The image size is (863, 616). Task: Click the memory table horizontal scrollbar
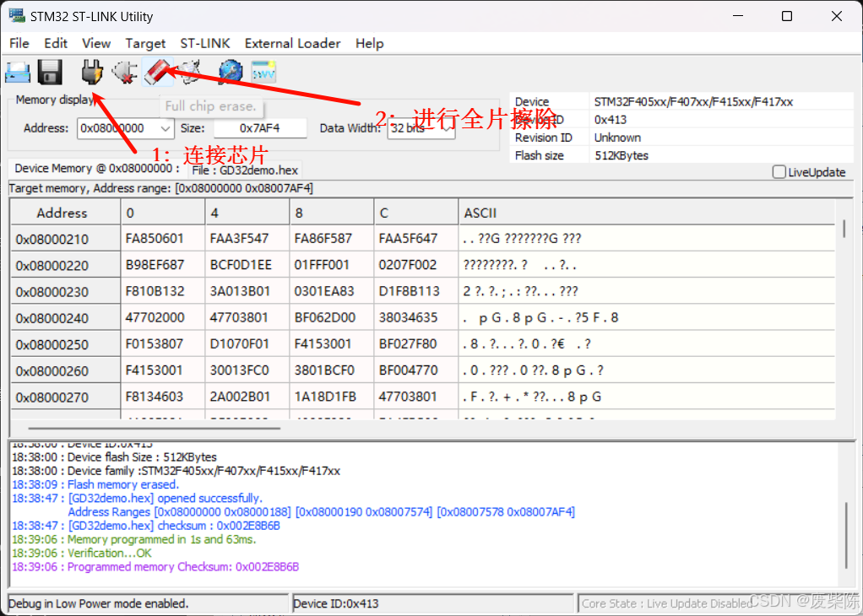154,427
